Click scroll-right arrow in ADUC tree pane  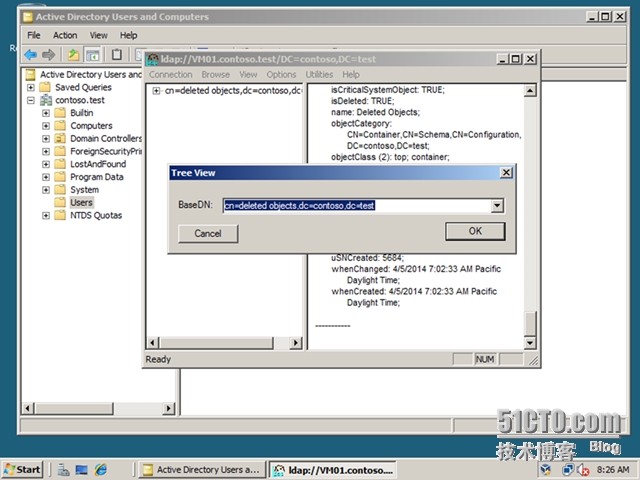click(x=168, y=408)
